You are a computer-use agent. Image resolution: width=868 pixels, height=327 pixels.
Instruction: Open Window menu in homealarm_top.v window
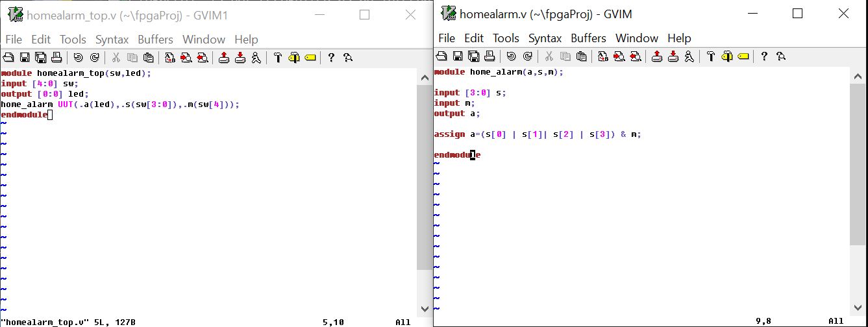point(203,40)
